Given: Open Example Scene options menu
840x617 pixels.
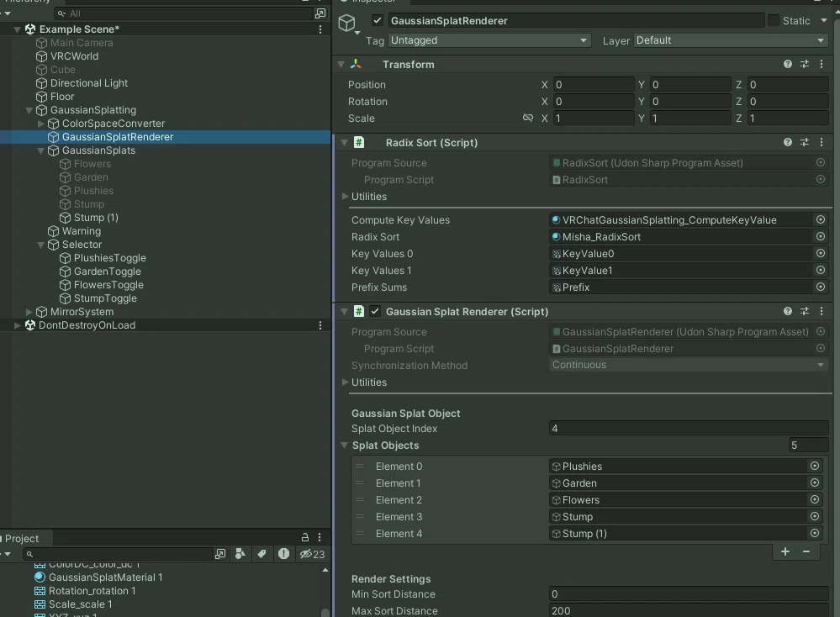Looking at the screenshot, I should [x=320, y=29].
